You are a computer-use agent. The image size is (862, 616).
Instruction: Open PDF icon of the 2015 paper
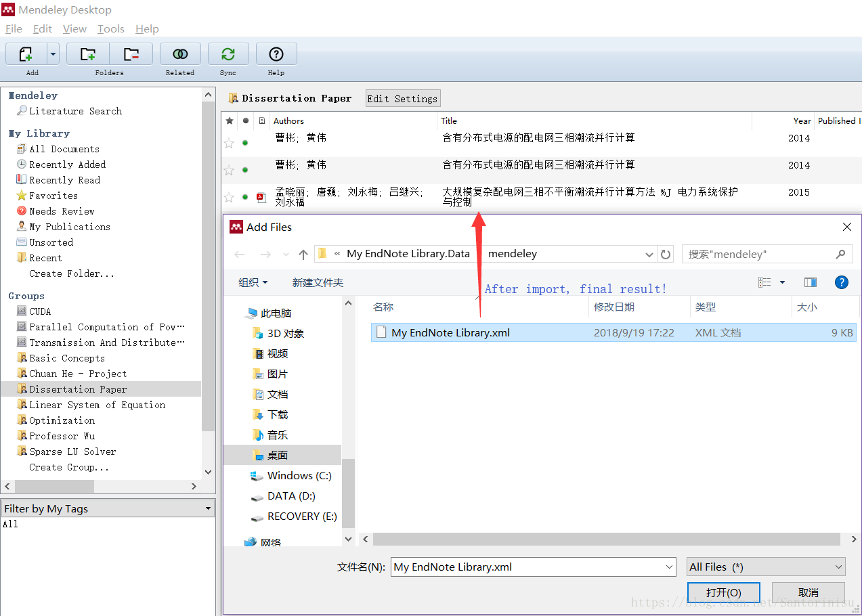point(261,197)
